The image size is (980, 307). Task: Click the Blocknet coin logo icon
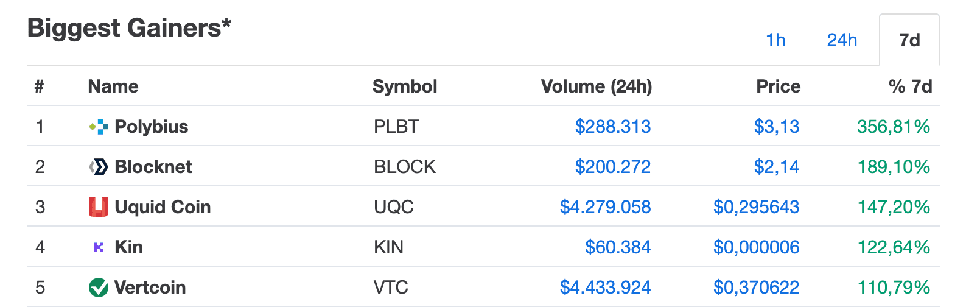point(98,167)
